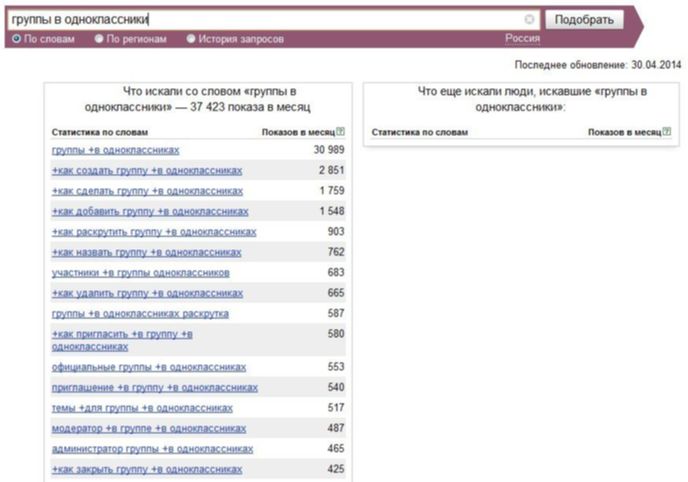The width and height of the screenshot is (688, 482).
Task: Click the value '683'
Action: click(336, 272)
